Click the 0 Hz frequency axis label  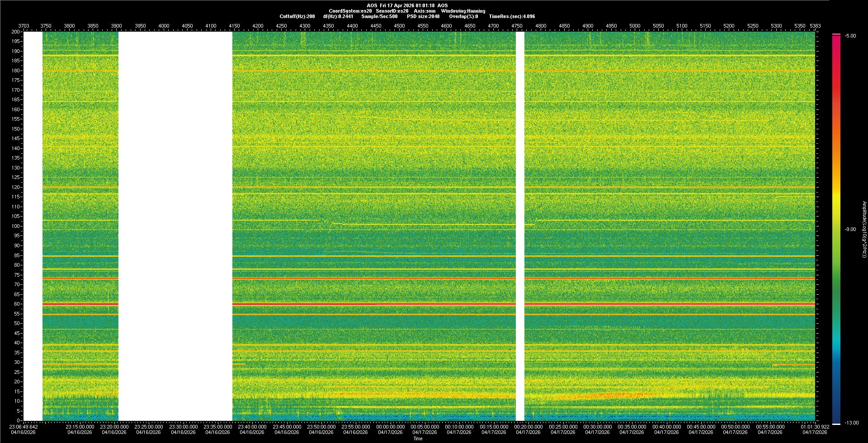point(19,420)
